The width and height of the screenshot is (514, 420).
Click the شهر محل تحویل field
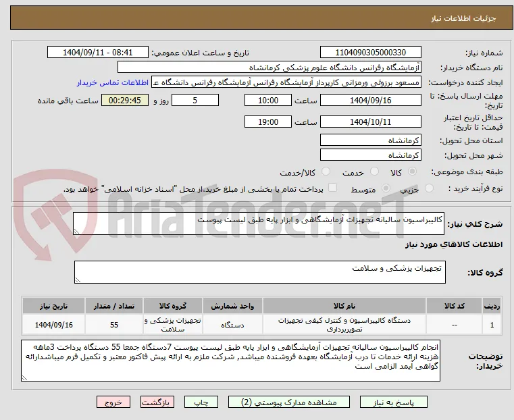click(x=370, y=155)
